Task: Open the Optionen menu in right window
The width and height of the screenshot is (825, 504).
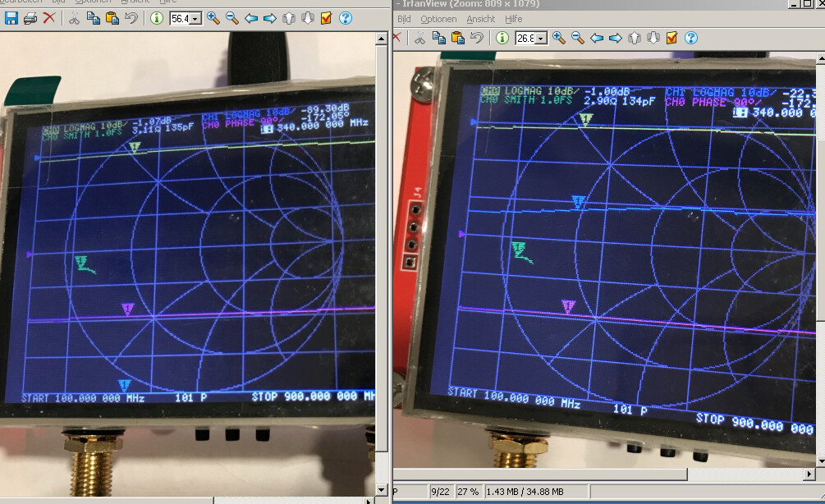Action: click(x=438, y=19)
